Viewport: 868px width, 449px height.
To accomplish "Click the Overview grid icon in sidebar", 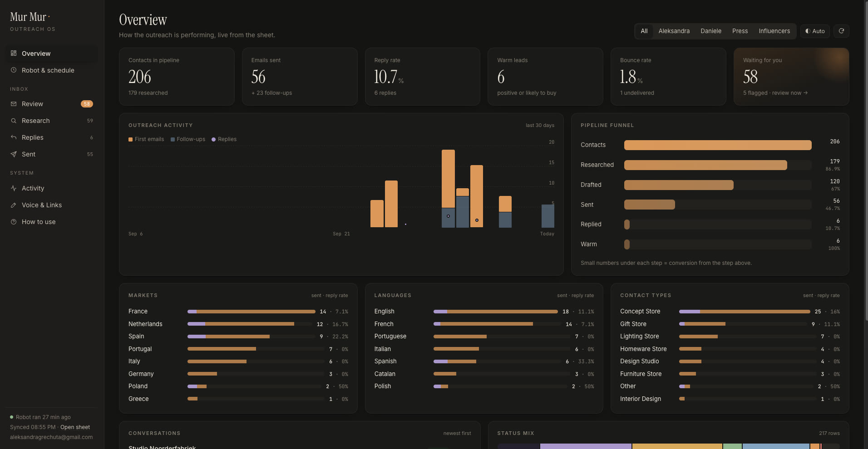I will click(14, 53).
